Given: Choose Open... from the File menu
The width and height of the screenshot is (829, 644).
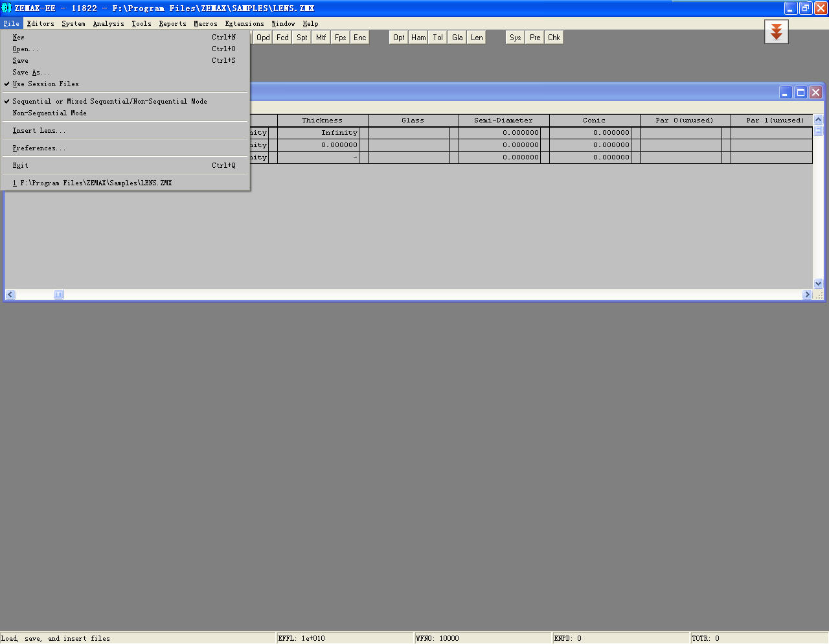Looking at the screenshot, I should pyautogui.click(x=125, y=49).
